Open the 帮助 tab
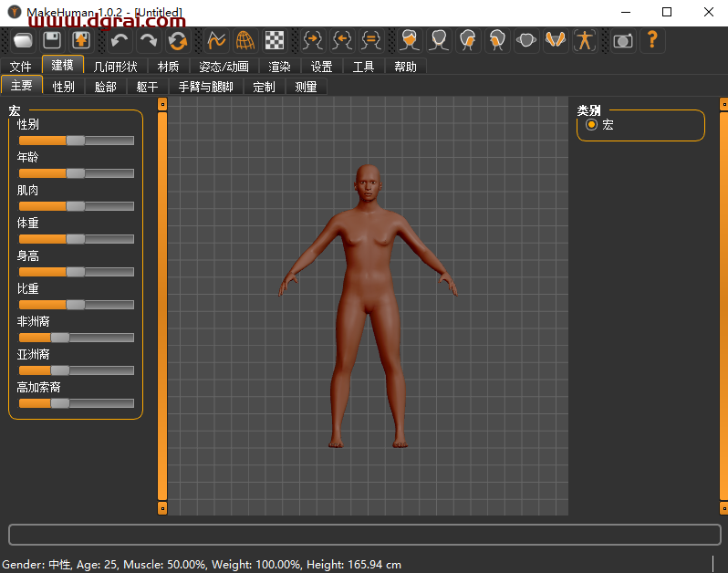 [405, 67]
